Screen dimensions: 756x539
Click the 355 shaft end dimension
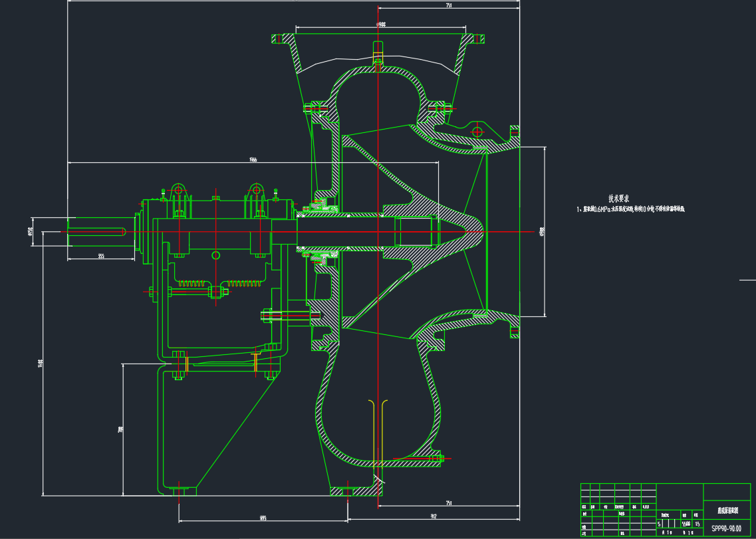pos(101,256)
